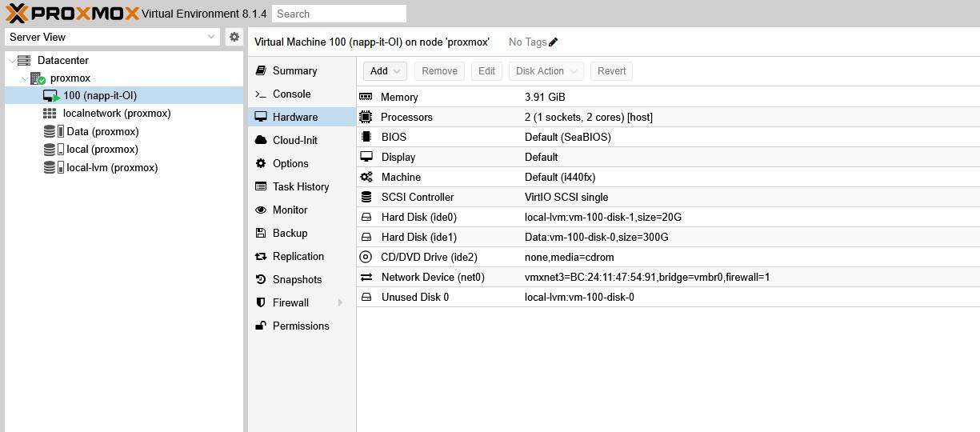Open the Monitor section

[x=302, y=210]
